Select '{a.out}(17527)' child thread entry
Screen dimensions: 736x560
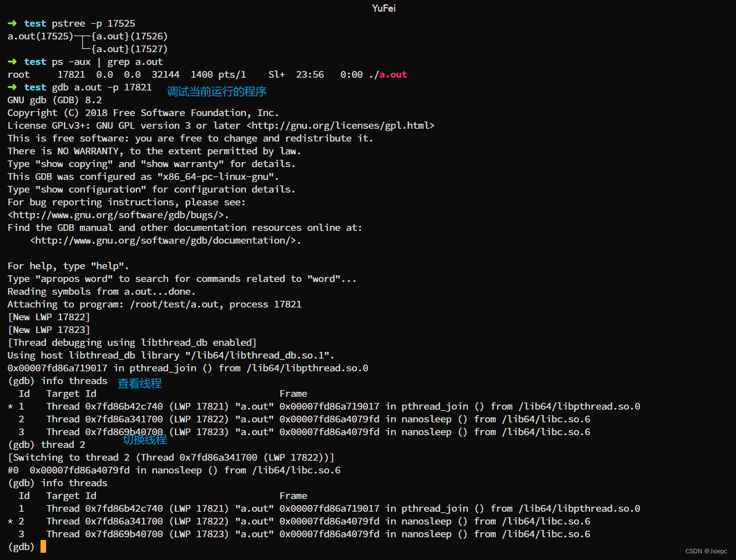tap(129, 49)
